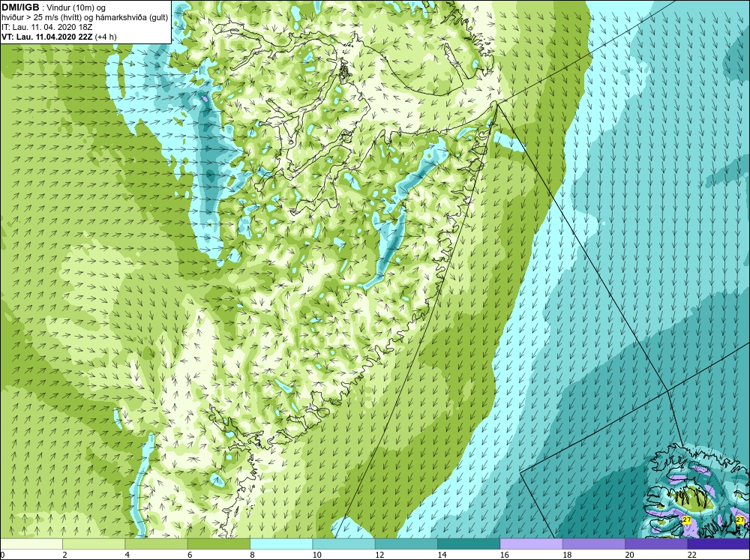Select the light cyan 8–10 m/s legend swatch
This screenshot has width=750, height=560.
pyautogui.click(x=281, y=544)
